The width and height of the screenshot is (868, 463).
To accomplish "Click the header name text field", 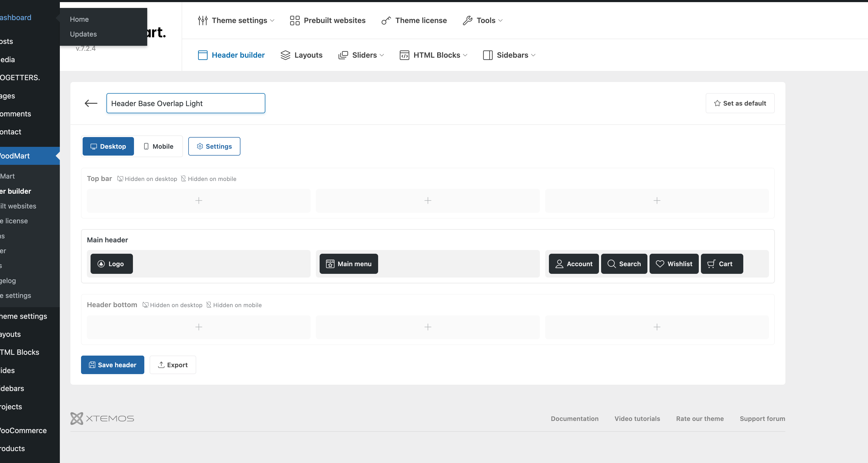I will click(185, 103).
